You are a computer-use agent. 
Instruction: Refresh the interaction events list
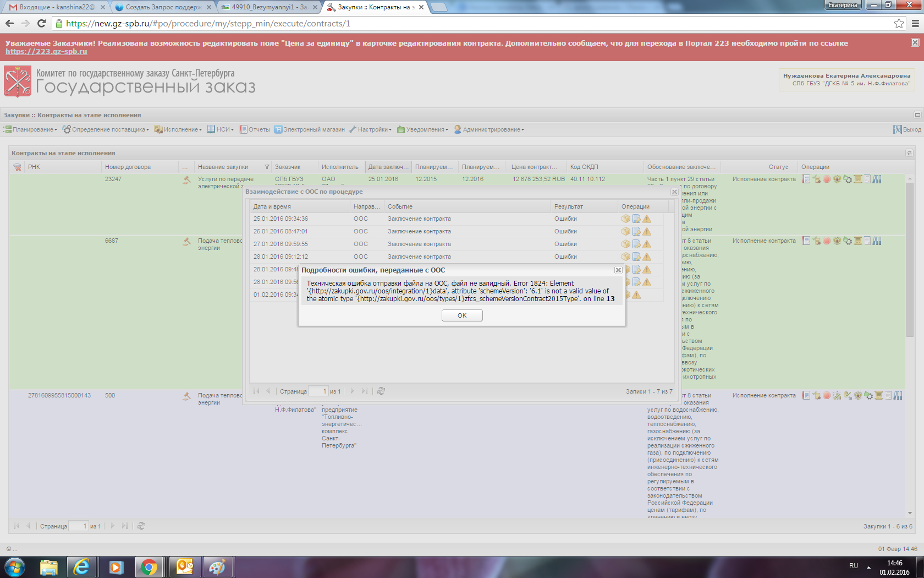[381, 391]
